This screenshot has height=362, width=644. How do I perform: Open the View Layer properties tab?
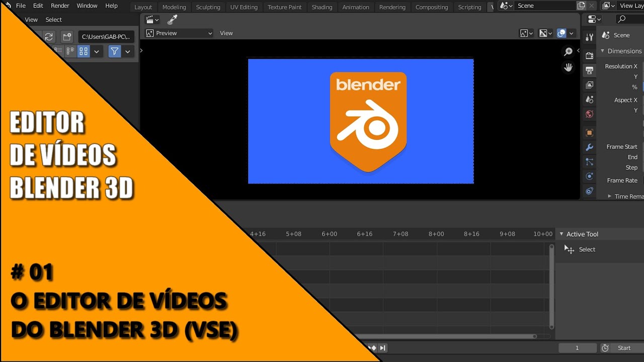590,85
